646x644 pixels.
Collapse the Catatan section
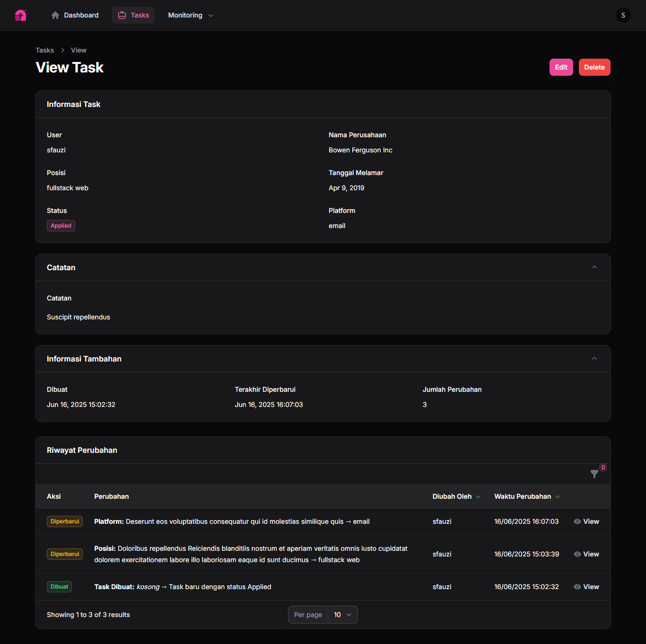pyautogui.click(x=594, y=267)
